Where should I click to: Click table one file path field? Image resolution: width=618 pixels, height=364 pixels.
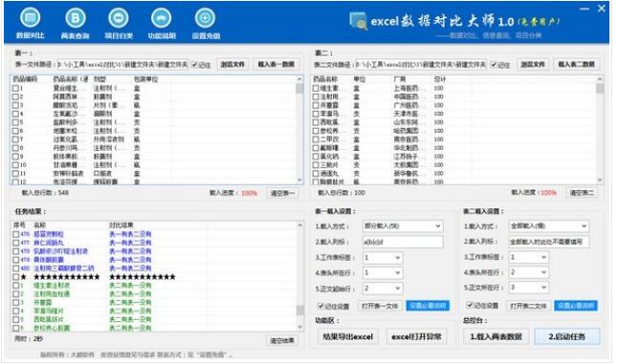pyautogui.click(x=122, y=65)
